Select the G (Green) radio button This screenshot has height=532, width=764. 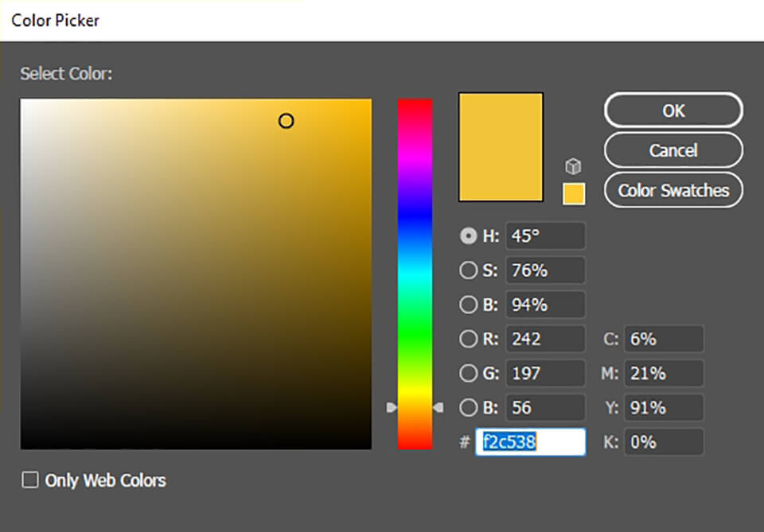470,373
